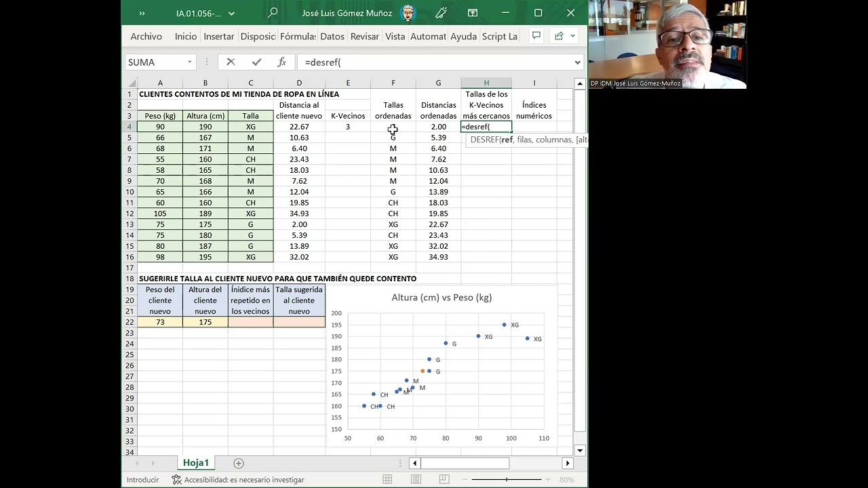Click the DESREF function name in the tooltip
This screenshot has height=488, width=868.
point(484,140)
